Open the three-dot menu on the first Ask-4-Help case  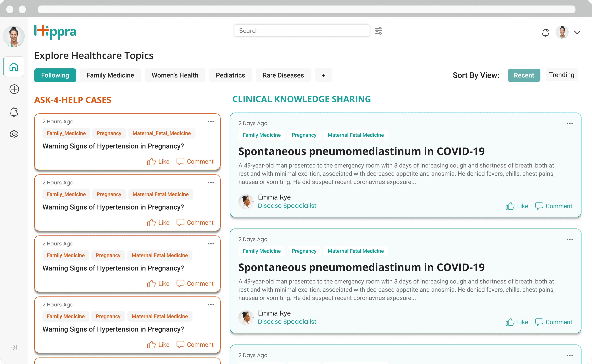tap(211, 122)
